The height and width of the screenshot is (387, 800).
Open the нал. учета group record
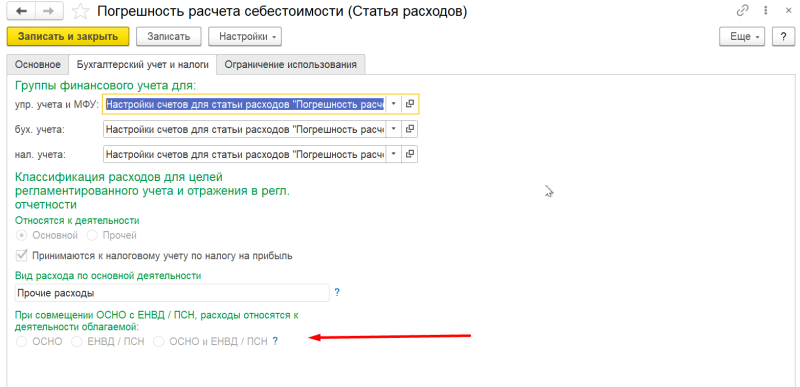pos(409,153)
